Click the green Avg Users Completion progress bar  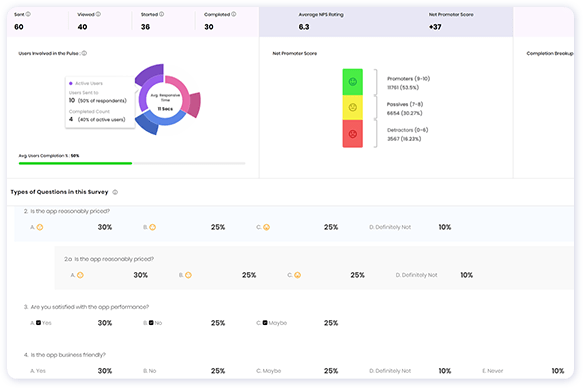tap(75, 163)
